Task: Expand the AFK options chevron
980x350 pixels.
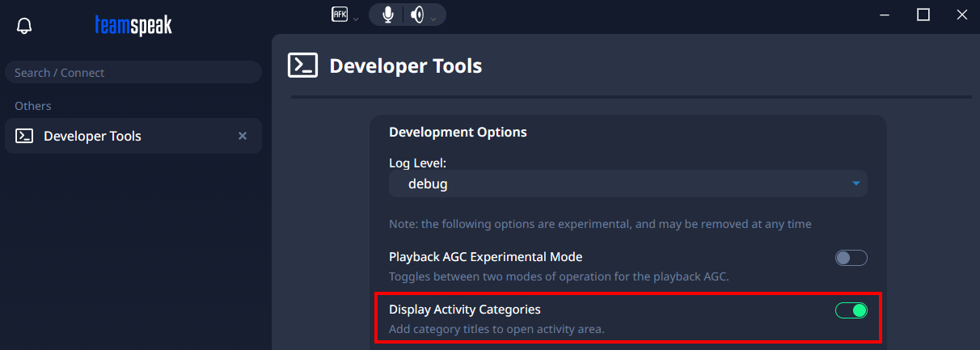Action: pyautogui.click(x=356, y=19)
